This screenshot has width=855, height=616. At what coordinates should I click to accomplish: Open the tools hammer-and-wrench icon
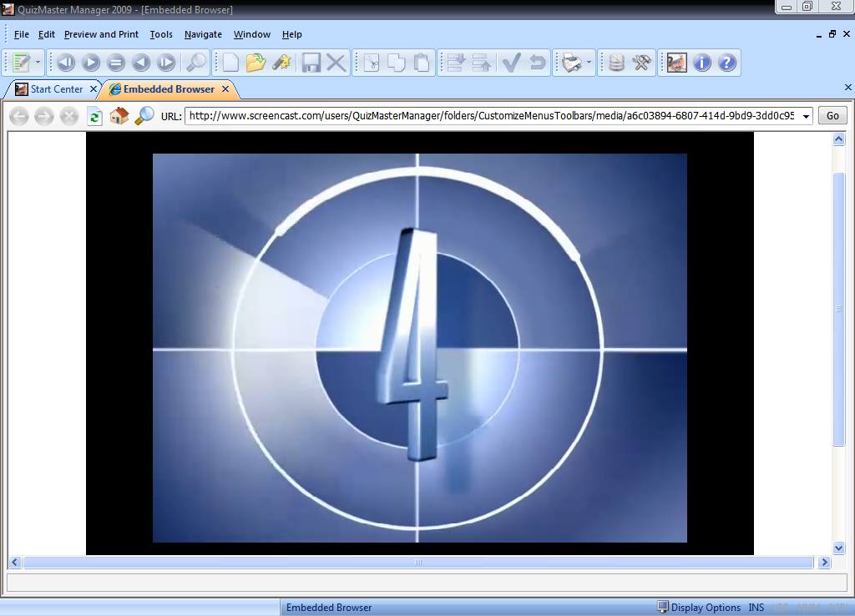[641, 63]
